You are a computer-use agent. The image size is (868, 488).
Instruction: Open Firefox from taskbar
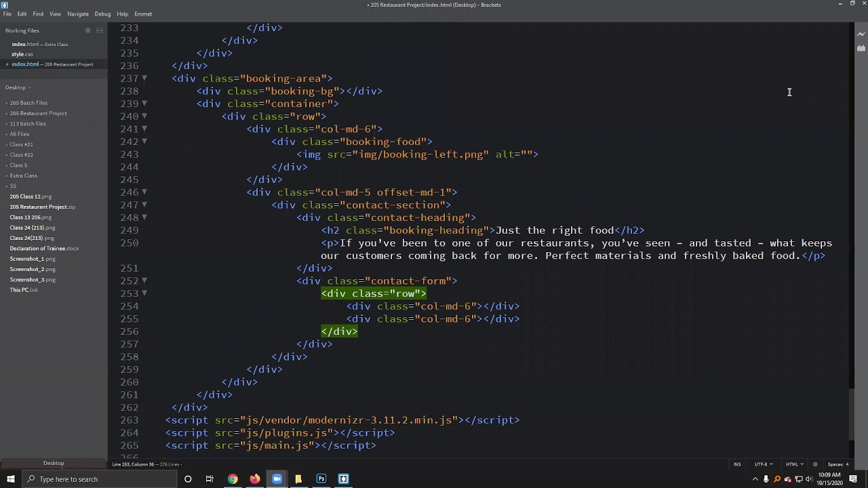pos(254,479)
